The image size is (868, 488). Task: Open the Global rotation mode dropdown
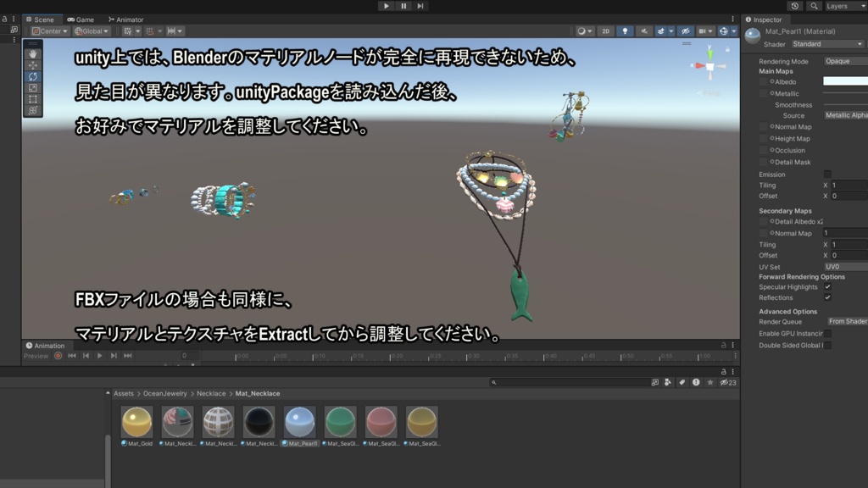[92, 31]
